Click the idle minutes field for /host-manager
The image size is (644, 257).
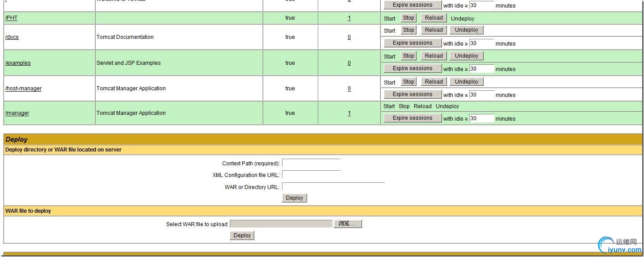481,95
